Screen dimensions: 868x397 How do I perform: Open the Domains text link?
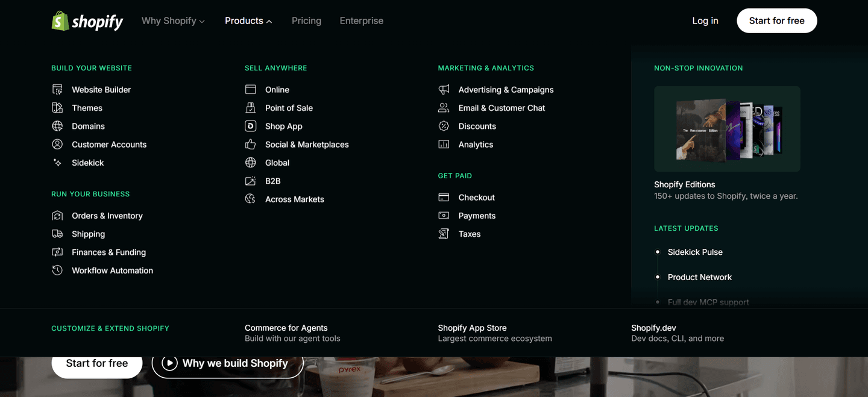[x=89, y=126]
